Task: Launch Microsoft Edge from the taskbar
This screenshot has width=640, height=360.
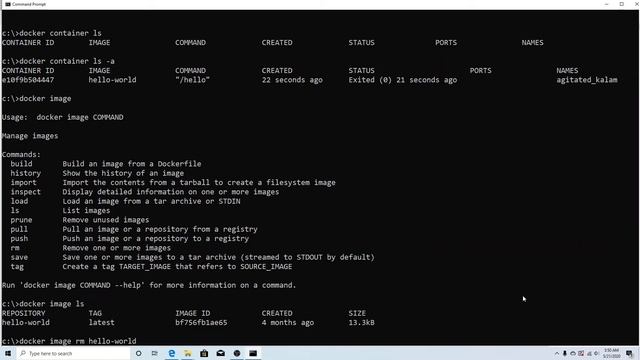Action: pyautogui.click(x=171, y=353)
